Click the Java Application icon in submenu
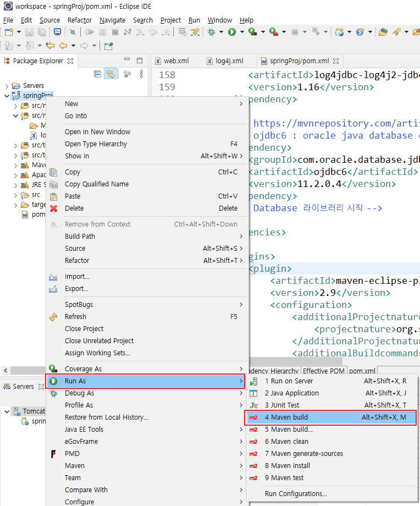Screen dimensions: 420x506 click(x=253, y=393)
